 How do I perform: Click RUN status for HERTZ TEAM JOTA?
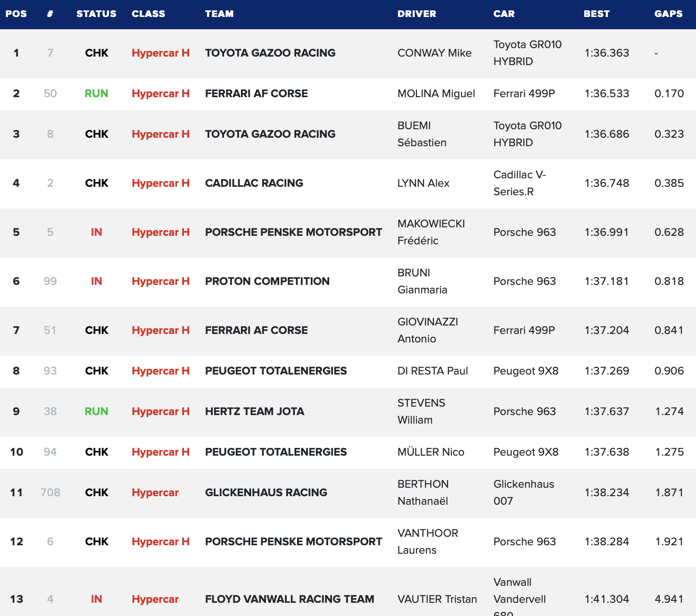click(x=96, y=411)
